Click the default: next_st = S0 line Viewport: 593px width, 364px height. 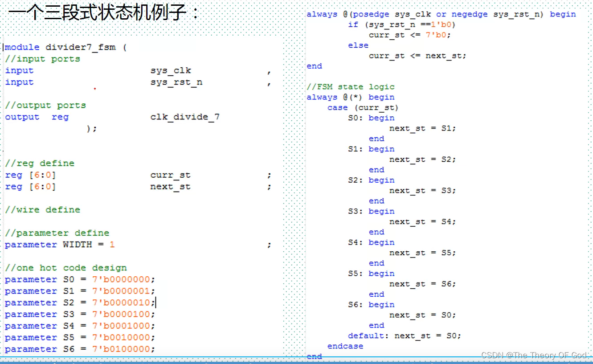(405, 336)
